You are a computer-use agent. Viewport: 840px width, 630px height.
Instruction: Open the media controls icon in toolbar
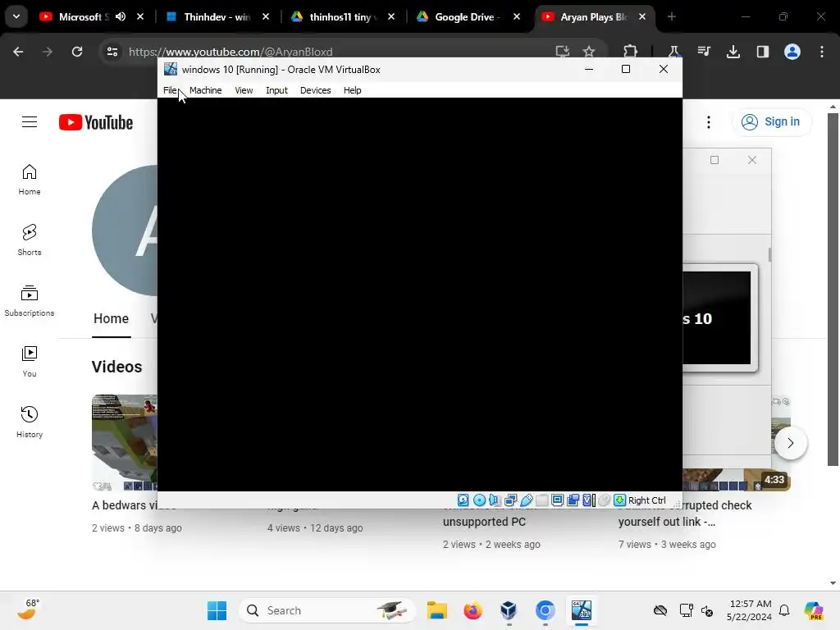[704, 52]
